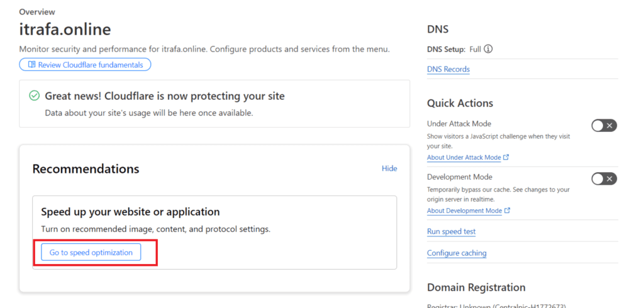Click the Overview breadcrumb label
This screenshot has width=644, height=308.
[37, 12]
